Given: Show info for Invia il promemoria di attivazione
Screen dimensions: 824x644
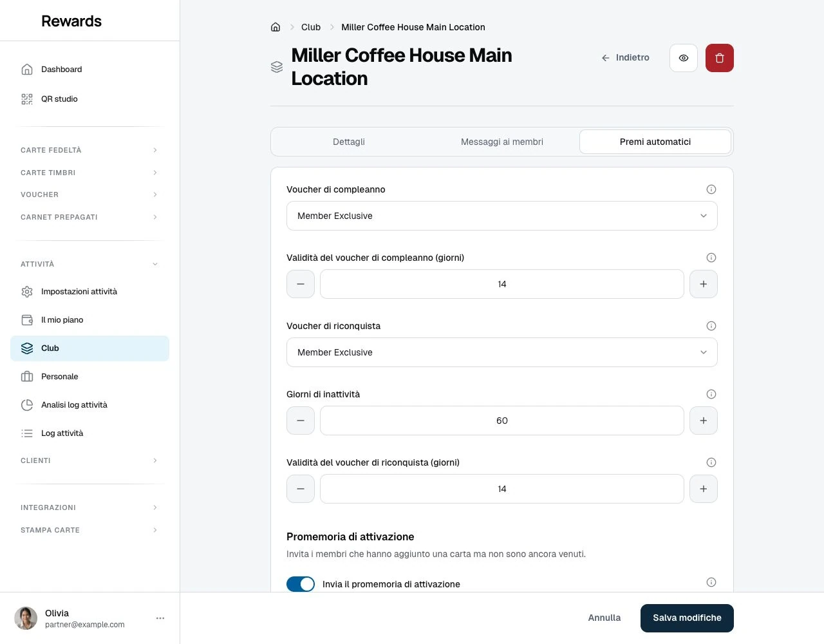Looking at the screenshot, I should point(711,582).
